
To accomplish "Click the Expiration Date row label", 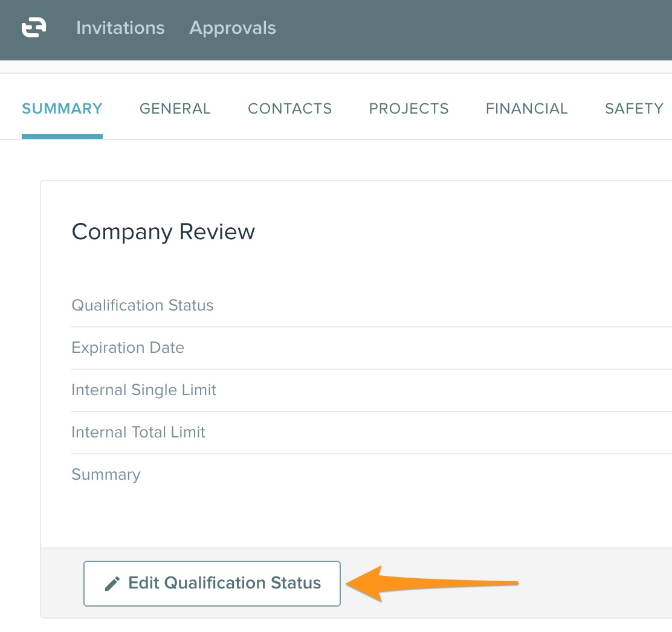I will click(x=128, y=348).
